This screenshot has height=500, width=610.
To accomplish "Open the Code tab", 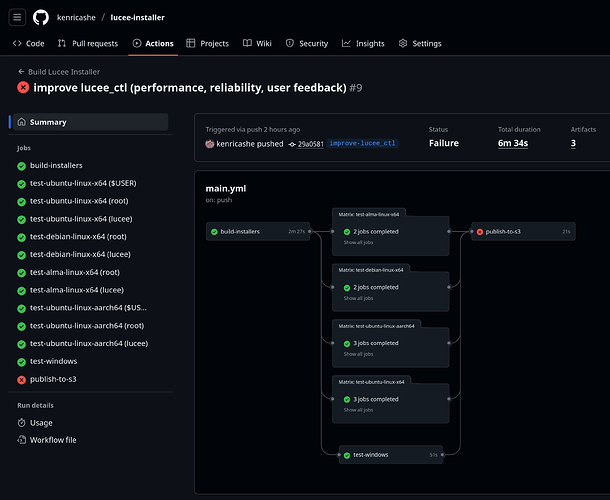I will coord(28,44).
